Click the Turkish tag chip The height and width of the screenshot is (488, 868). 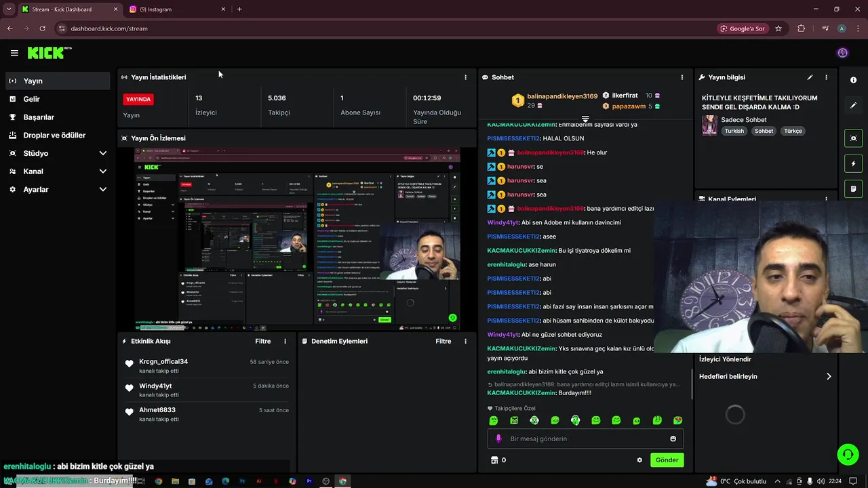tap(734, 131)
